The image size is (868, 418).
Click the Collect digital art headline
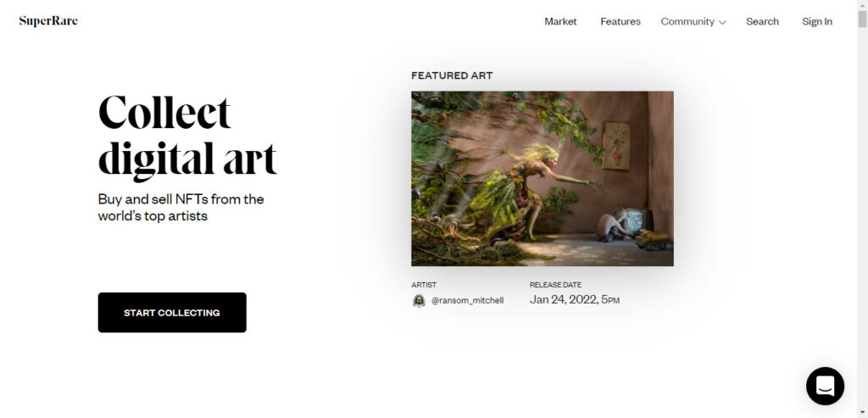pos(187,137)
